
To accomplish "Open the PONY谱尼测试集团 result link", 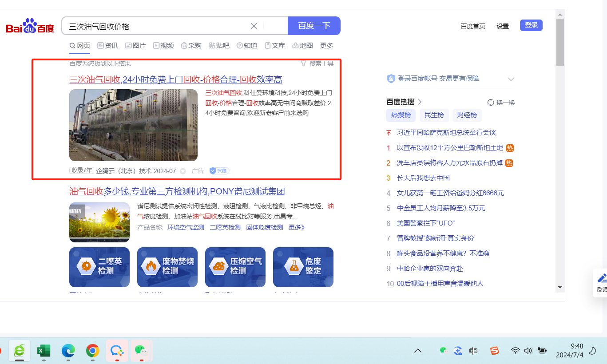I will coord(177,191).
